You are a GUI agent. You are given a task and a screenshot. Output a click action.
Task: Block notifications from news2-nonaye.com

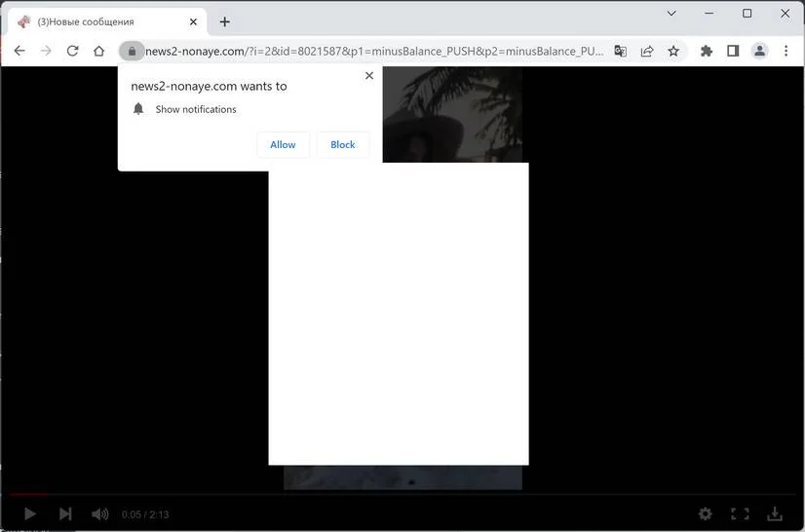(x=342, y=145)
